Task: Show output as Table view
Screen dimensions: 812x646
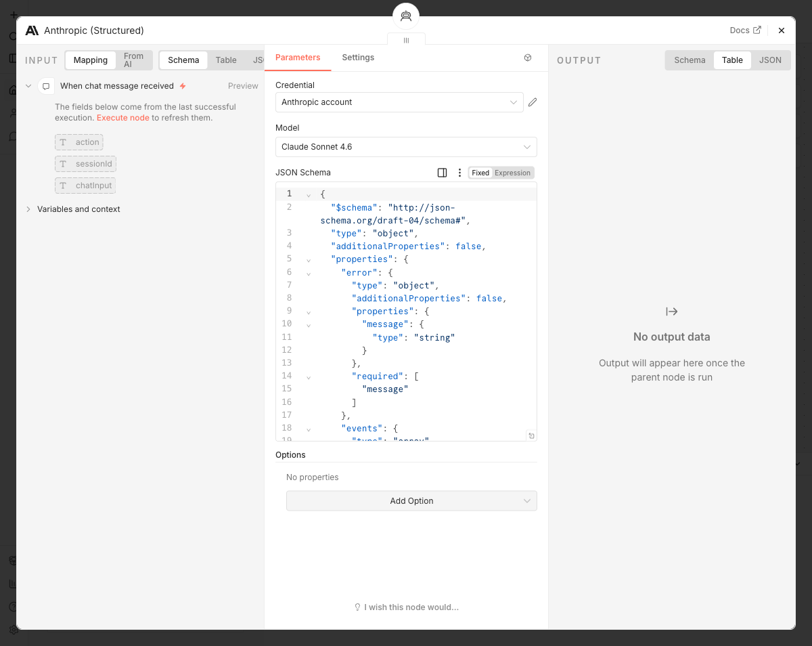Action: point(732,60)
